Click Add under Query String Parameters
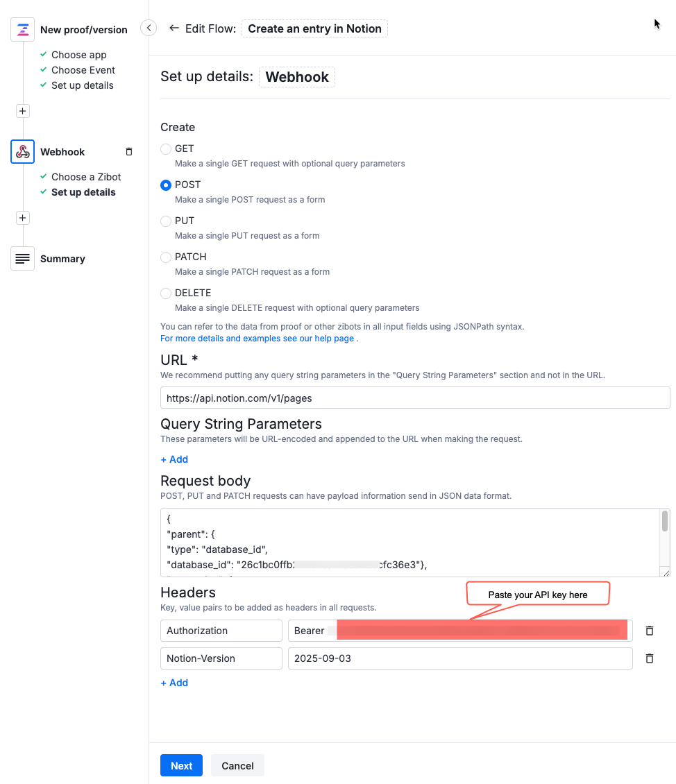 pos(174,459)
